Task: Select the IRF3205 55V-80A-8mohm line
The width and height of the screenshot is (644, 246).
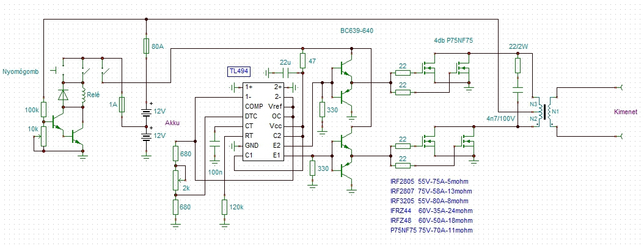Action: tap(429, 201)
